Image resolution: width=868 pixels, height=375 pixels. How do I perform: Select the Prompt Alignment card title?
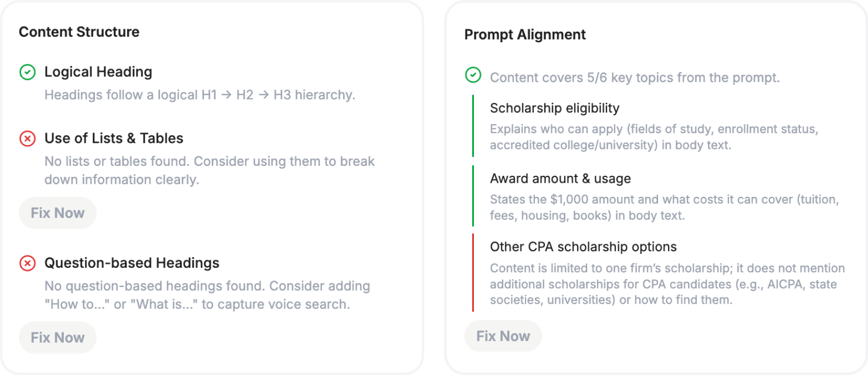[x=525, y=35]
